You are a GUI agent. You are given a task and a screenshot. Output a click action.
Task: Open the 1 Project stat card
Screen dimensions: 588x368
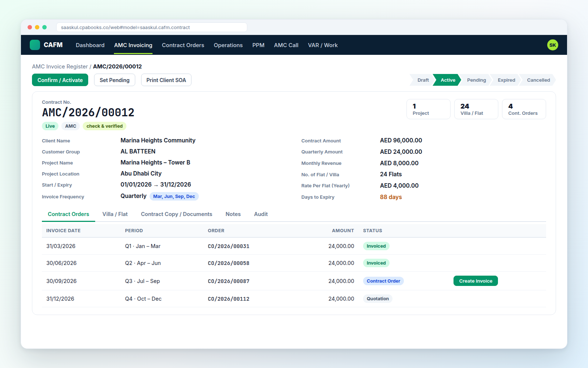tap(429, 109)
